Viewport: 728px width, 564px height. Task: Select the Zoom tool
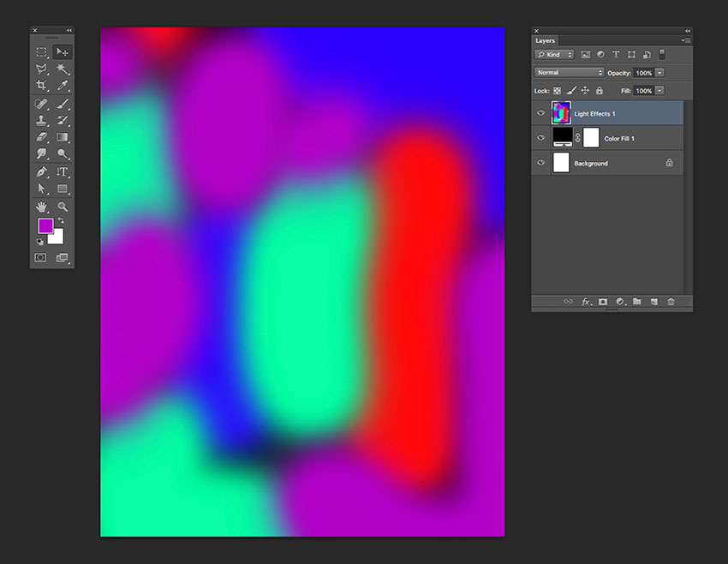(x=63, y=207)
